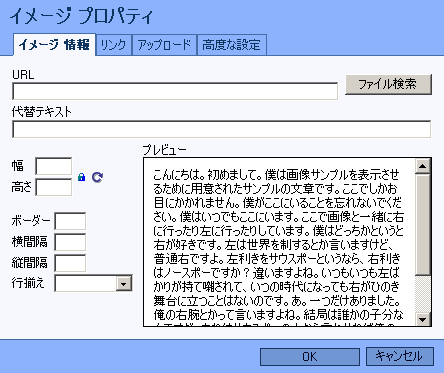Click into the 代替テキスト field
This screenshot has width=444, height=373.
(222, 129)
